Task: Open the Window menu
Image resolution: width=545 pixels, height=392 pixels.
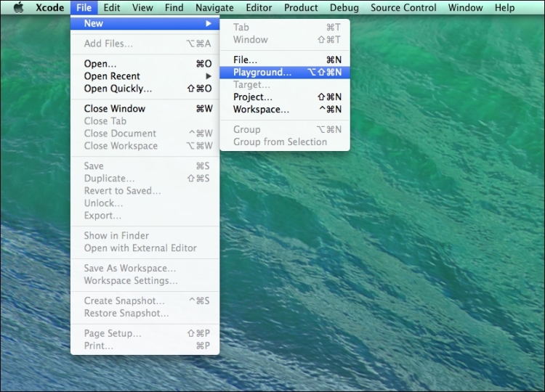Action: click(x=465, y=7)
